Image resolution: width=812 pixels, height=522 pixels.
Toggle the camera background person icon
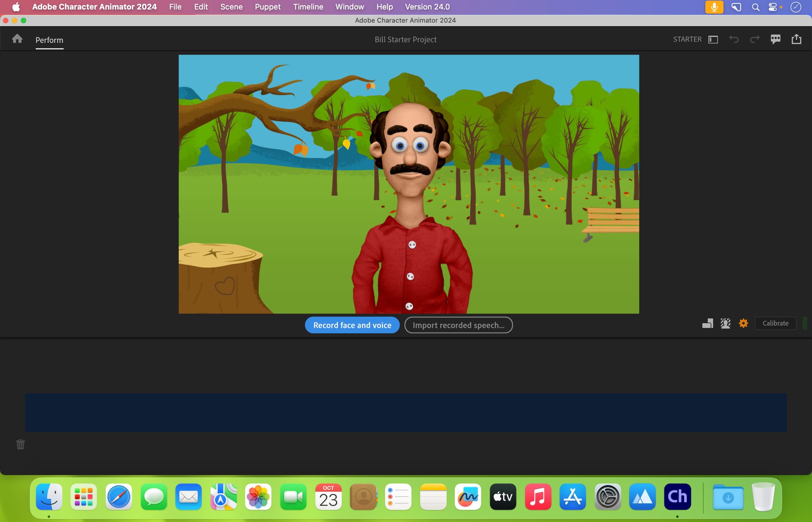726,323
